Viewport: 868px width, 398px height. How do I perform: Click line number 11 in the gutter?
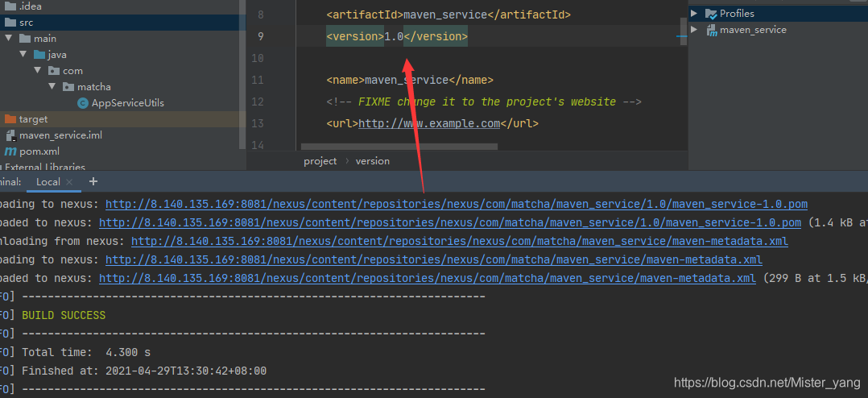click(x=258, y=81)
